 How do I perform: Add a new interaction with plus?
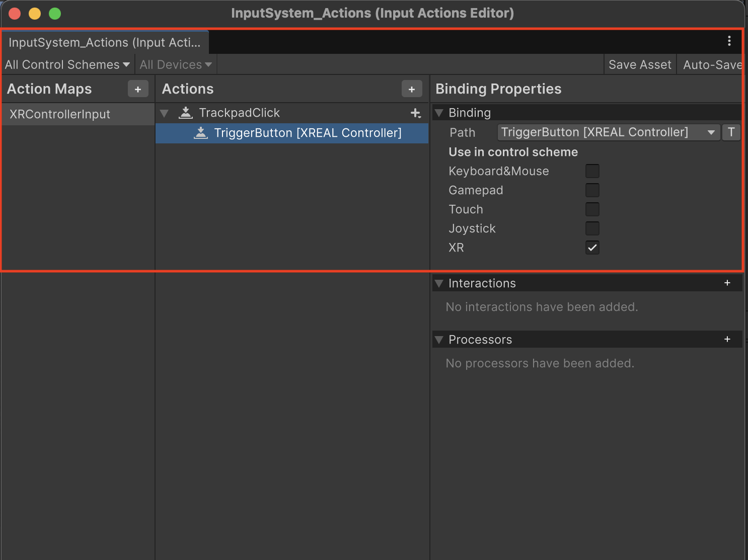[x=727, y=283]
